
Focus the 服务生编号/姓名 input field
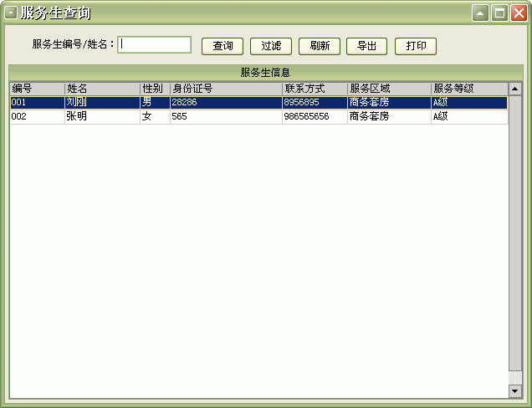click(x=155, y=45)
